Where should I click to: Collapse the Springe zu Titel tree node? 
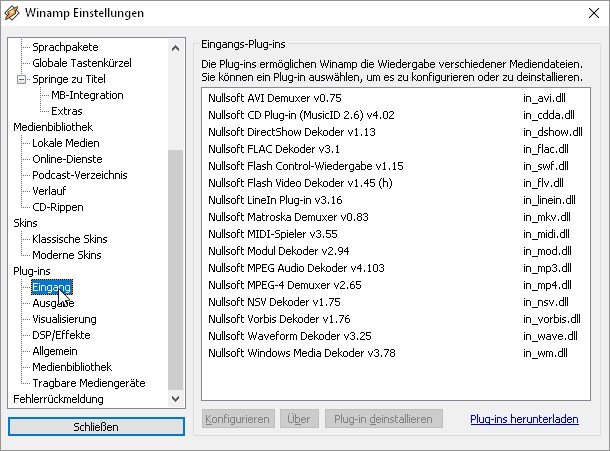coord(21,79)
